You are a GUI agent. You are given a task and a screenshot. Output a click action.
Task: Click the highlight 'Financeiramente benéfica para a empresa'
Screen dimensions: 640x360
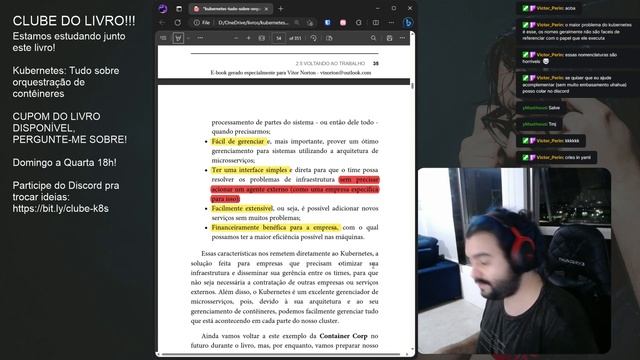click(276, 227)
